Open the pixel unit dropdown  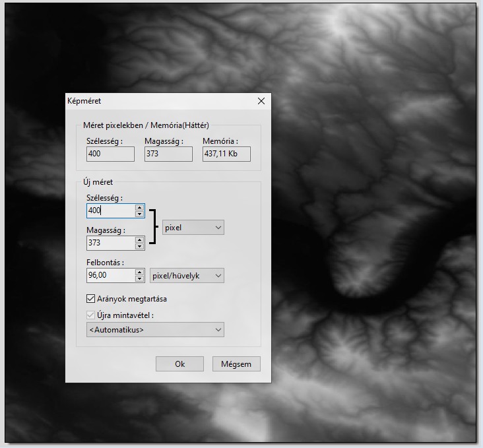(x=193, y=228)
